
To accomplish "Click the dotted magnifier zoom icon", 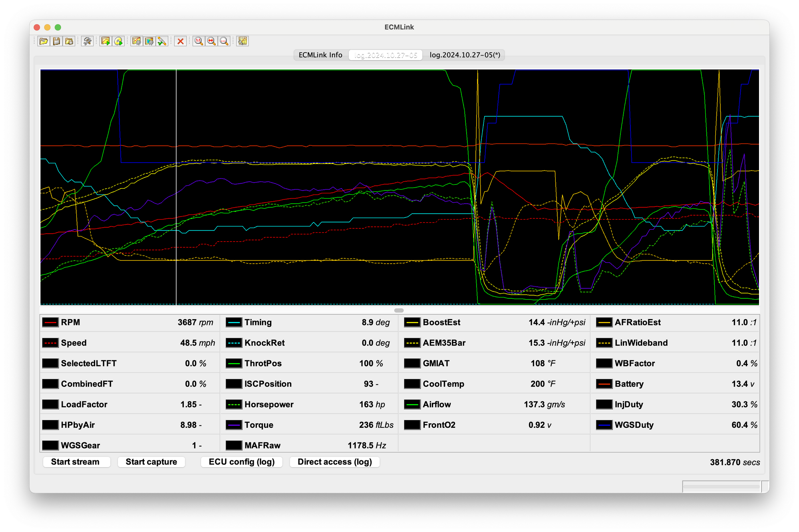I will (x=224, y=41).
